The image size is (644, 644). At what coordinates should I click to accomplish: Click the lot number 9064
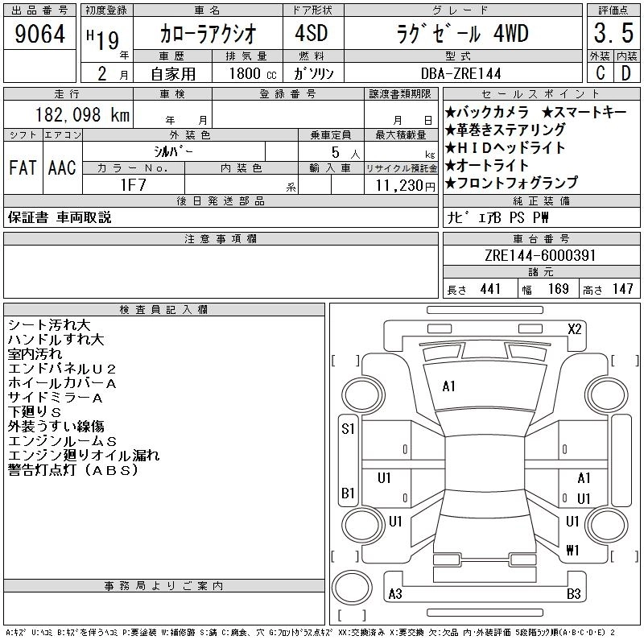tap(39, 36)
